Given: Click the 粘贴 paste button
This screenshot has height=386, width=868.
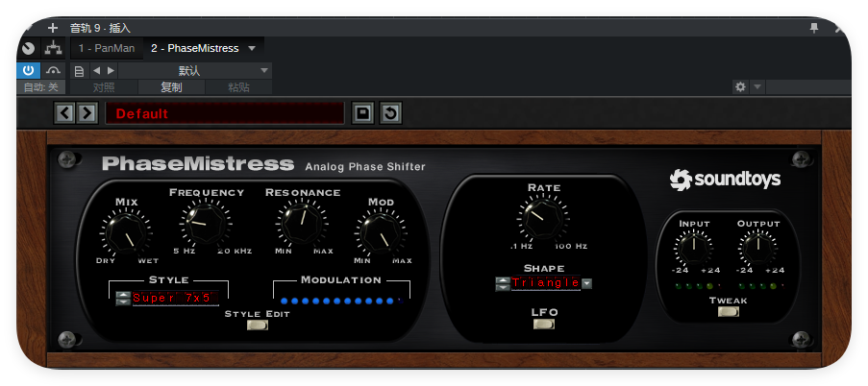Looking at the screenshot, I should tap(238, 87).
